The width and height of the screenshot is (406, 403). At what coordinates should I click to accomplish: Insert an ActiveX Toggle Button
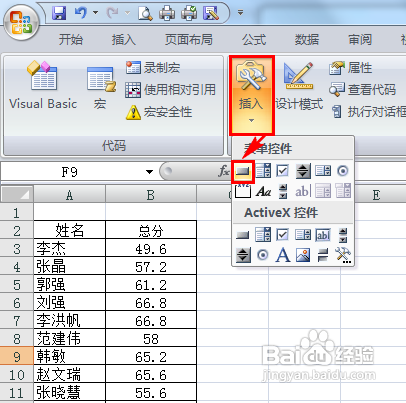tap(323, 256)
